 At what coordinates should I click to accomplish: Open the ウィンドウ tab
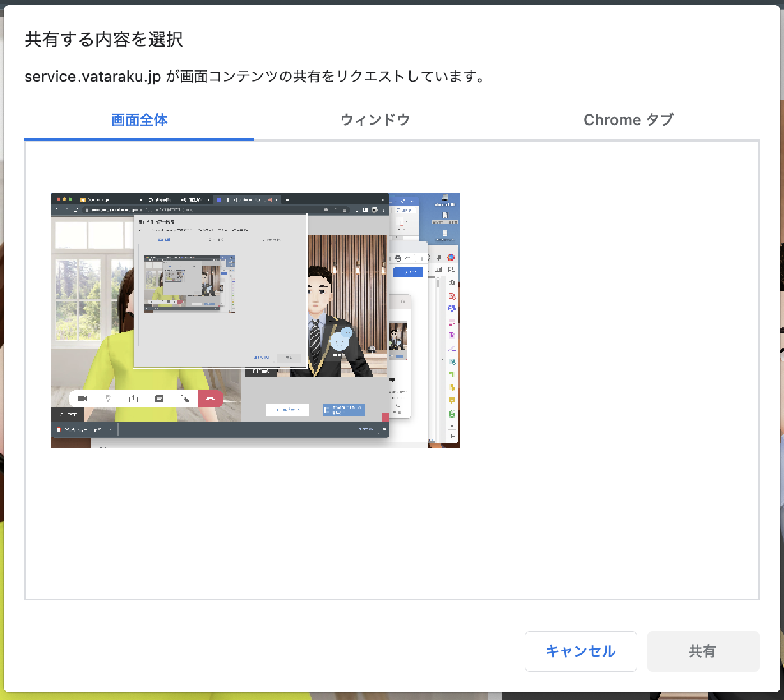(x=375, y=120)
